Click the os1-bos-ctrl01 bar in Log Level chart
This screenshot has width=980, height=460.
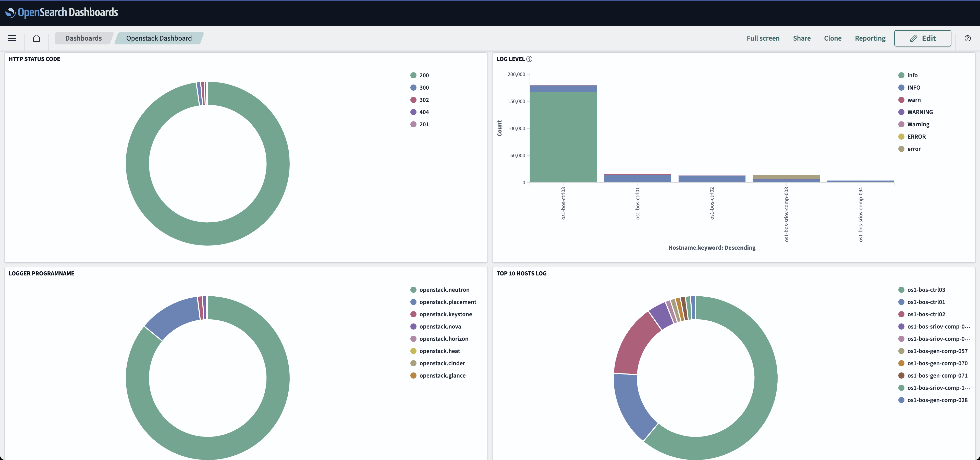point(638,178)
